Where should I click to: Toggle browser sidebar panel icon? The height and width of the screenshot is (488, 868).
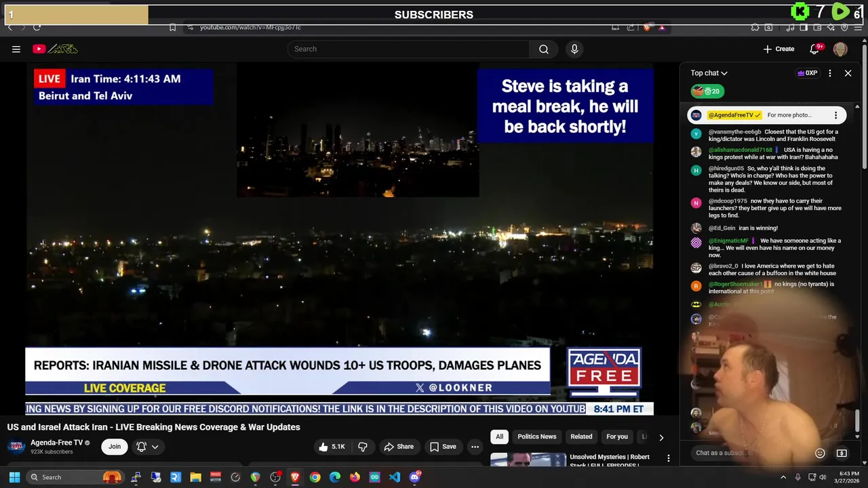point(804,28)
